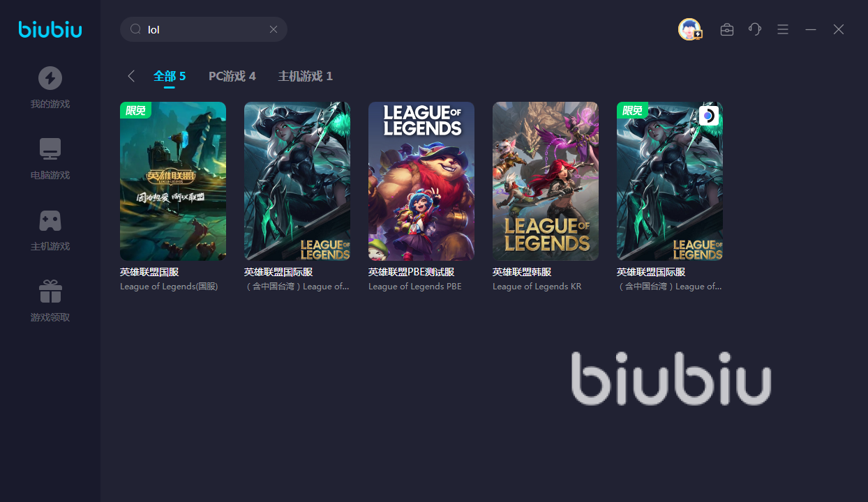
Task: Switch to the PC游戏 4 tab
Action: coord(232,76)
